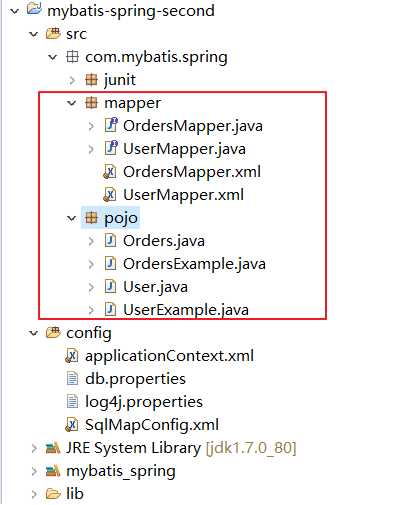Select JRE System Library [jdk1.7.0_80] label
The height and width of the screenshot is (505, 393).
click(x=181, y=449)
